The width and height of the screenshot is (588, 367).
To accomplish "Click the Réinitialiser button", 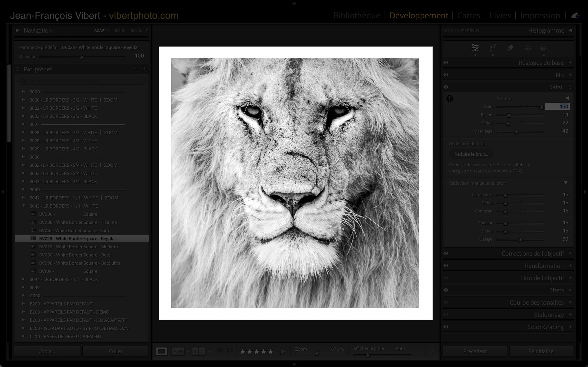I will pos(541,351).
